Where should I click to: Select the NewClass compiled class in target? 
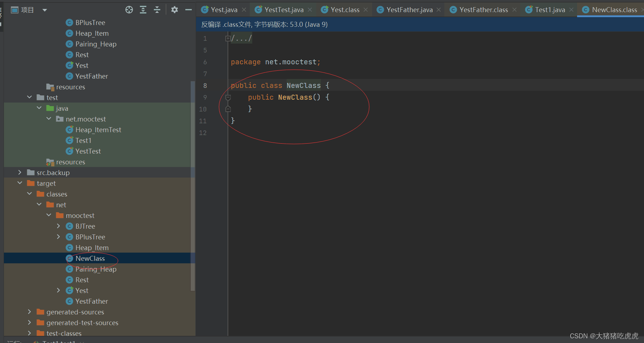point(90,258)
